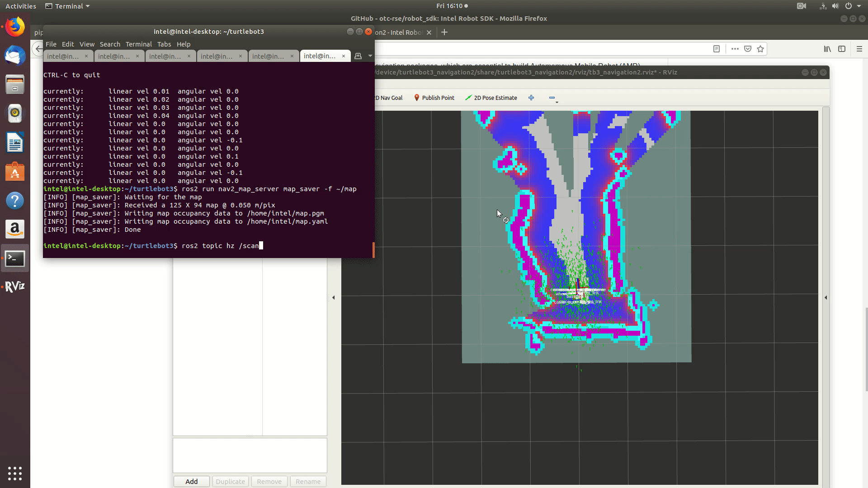
Task: Open Firefox reader view icon
Action: [x=717, y=49]
